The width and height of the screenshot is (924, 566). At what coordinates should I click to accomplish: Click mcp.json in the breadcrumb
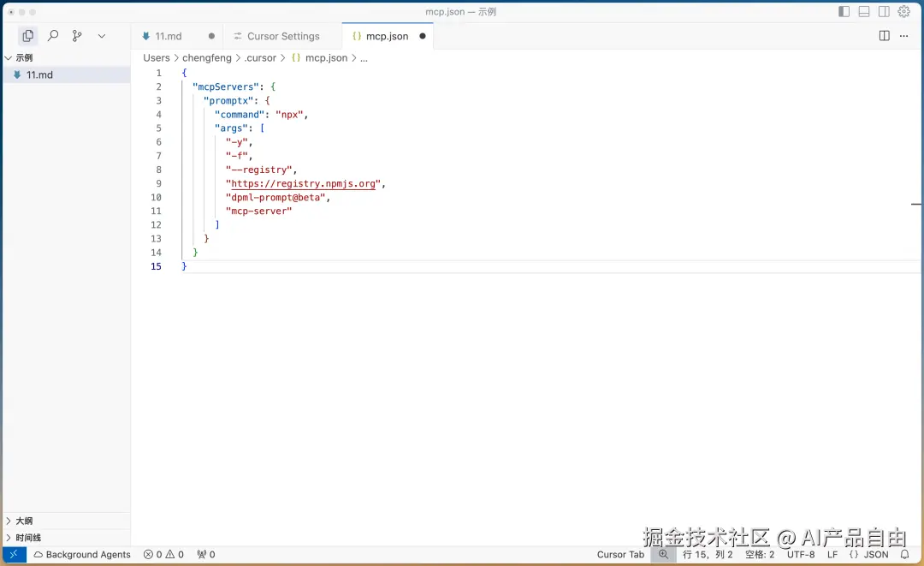click(x=326, y=57)
